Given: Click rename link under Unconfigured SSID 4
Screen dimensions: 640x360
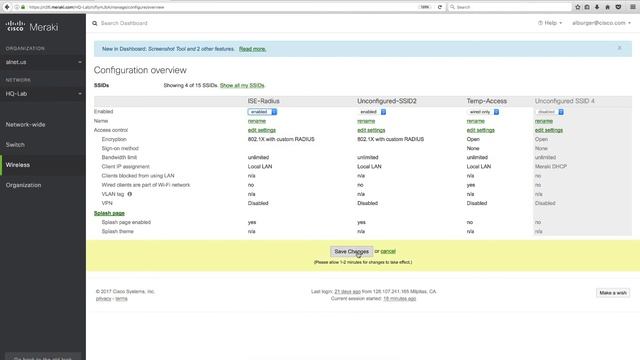Looking at the screenshot, I should 544,121.
